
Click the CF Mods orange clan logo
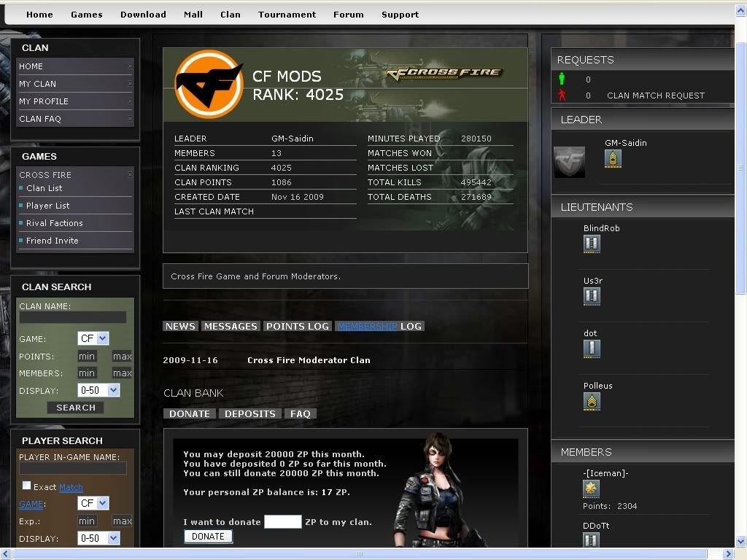[209, 84]
